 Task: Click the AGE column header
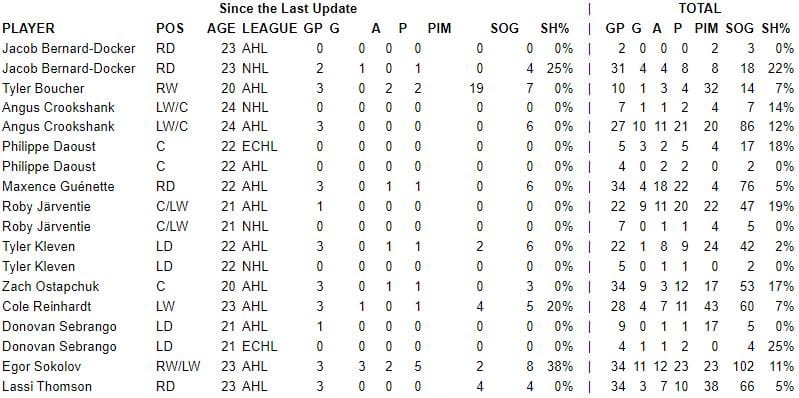[x=222, y=28]
